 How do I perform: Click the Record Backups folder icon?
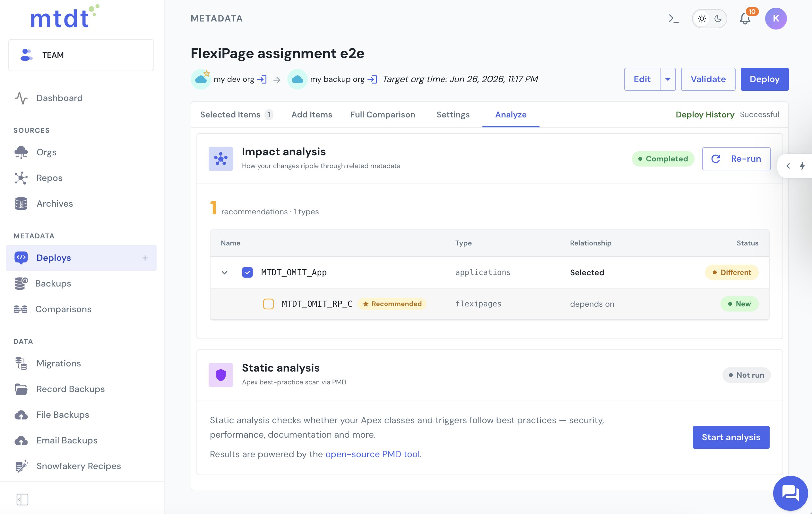(21, 389)
